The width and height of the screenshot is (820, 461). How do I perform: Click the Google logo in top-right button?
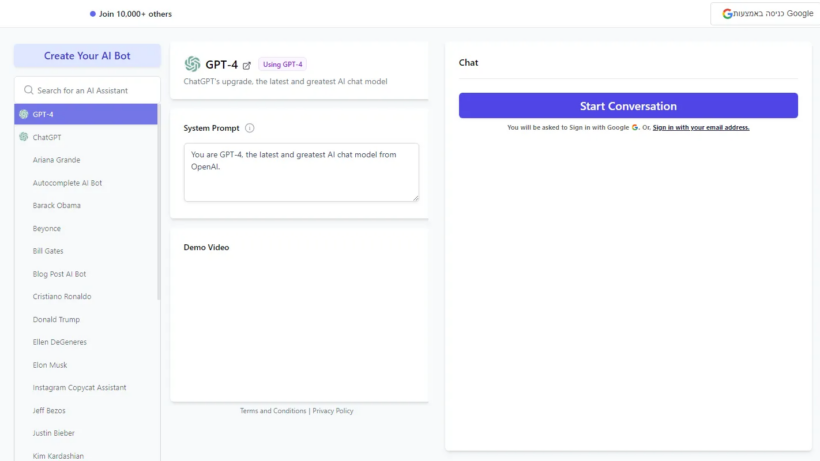[727, 14]
